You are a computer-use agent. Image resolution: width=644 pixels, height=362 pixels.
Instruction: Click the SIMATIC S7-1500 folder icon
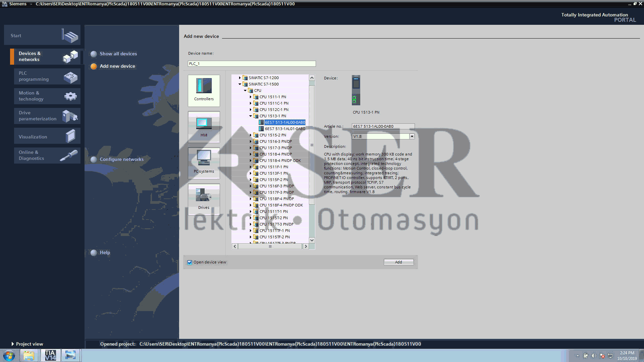point(245,84)
